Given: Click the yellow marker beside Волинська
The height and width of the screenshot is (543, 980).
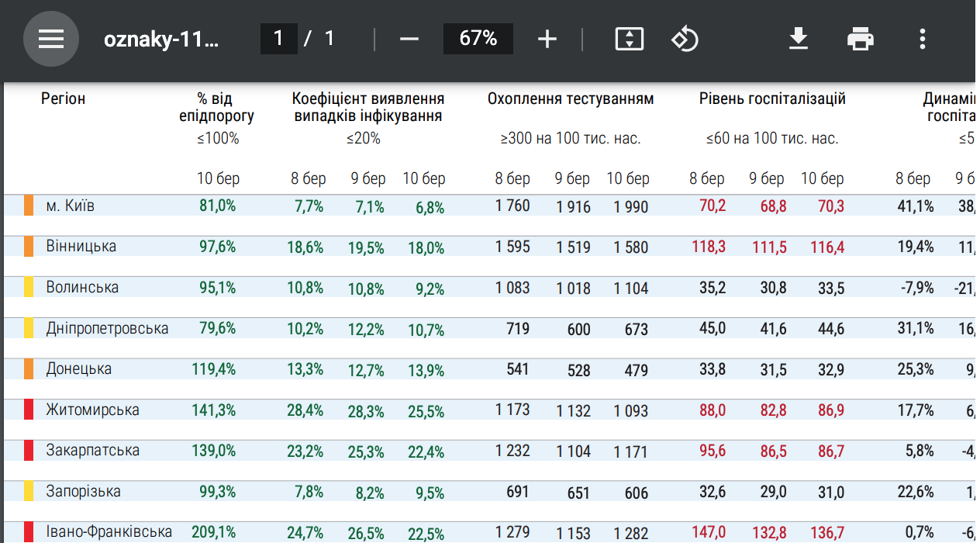Looking at the screenshot, I should pos(29,287).
